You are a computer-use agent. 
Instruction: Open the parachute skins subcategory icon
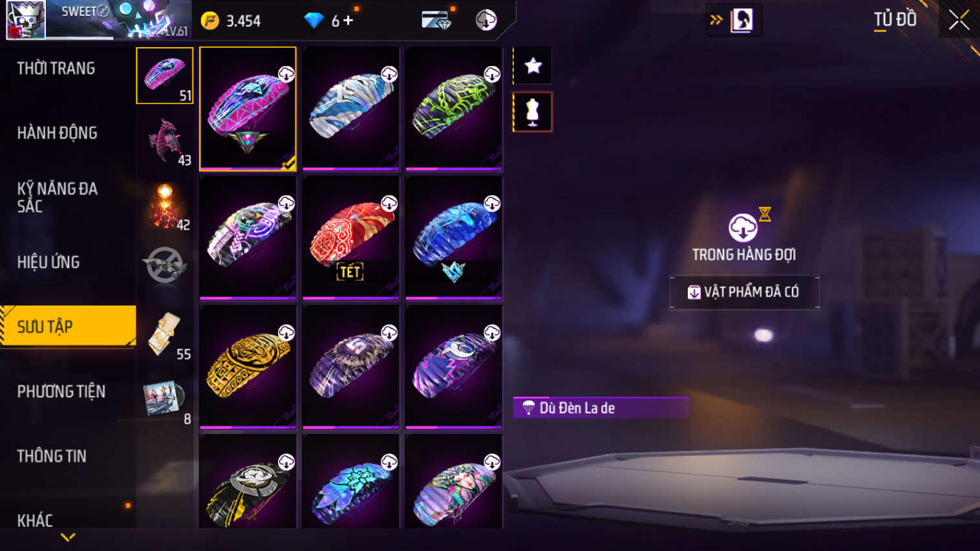click(x=165, y=76)
